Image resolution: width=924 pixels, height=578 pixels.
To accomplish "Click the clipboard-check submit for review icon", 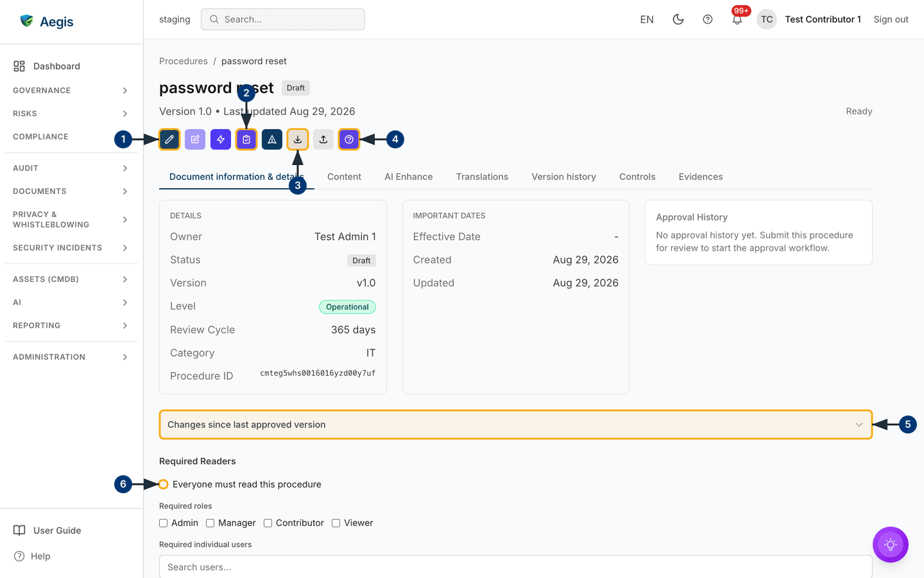I will tap(246, 139).
